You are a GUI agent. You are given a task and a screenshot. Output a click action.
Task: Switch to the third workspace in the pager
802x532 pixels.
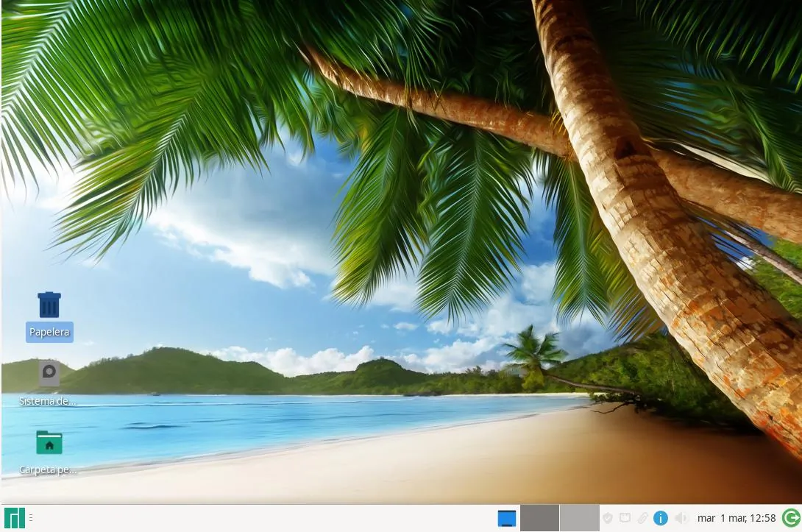(578, 517)
